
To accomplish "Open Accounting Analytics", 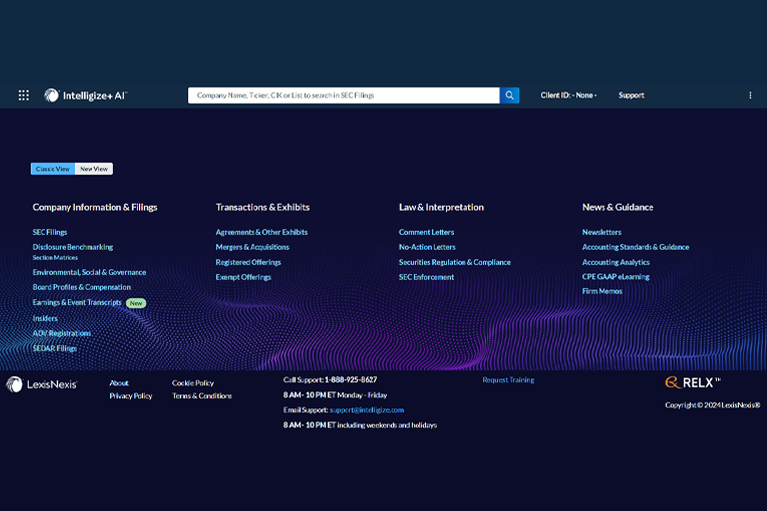I will (x=616, y=262).
